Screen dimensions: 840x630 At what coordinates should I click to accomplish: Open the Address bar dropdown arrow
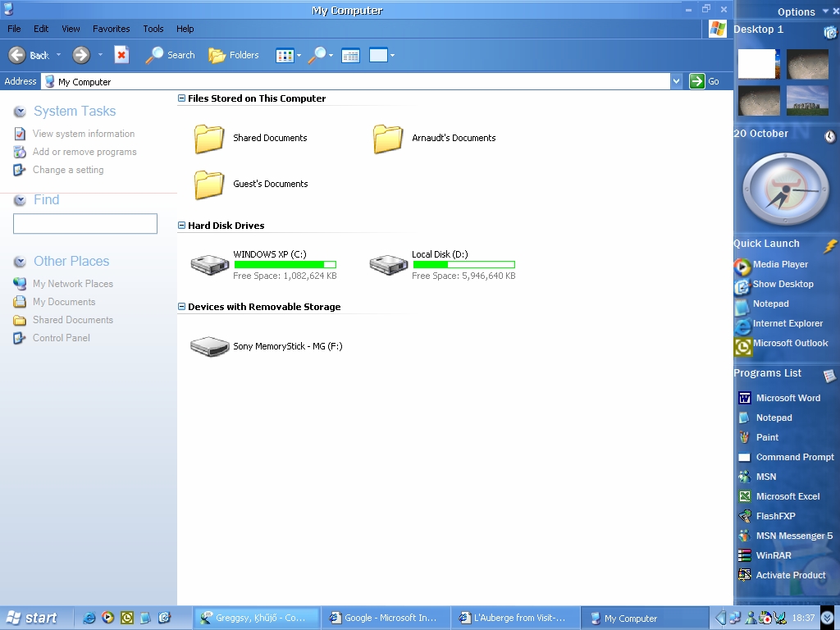point(676,81)
